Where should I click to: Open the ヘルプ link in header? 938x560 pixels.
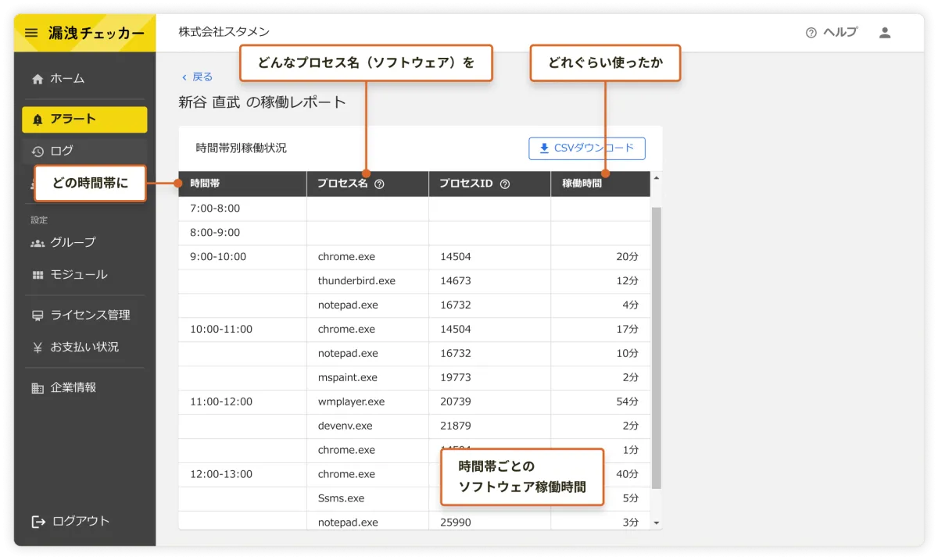point(832,33)
